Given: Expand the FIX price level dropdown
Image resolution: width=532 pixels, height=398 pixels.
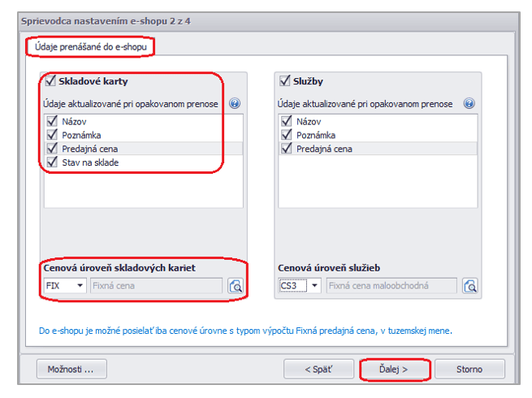Looking at the screenshot, I should 80,286.
